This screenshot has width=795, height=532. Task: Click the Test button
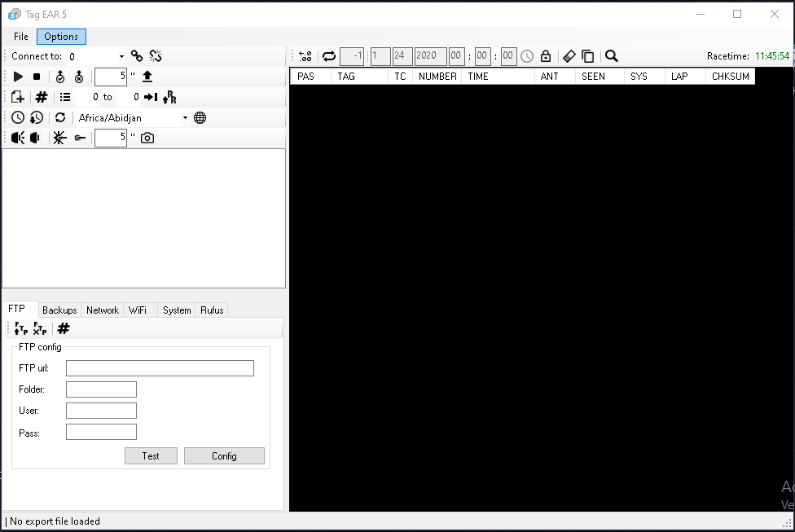151,456
